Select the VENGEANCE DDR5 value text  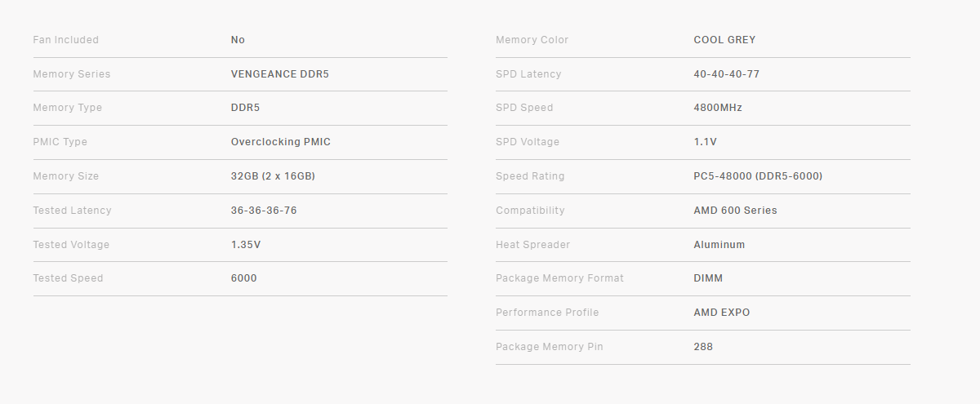click(279, 74)
